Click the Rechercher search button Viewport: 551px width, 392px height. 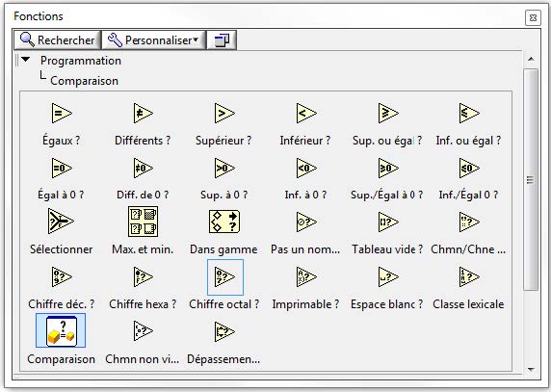click(x=58, y=40)
